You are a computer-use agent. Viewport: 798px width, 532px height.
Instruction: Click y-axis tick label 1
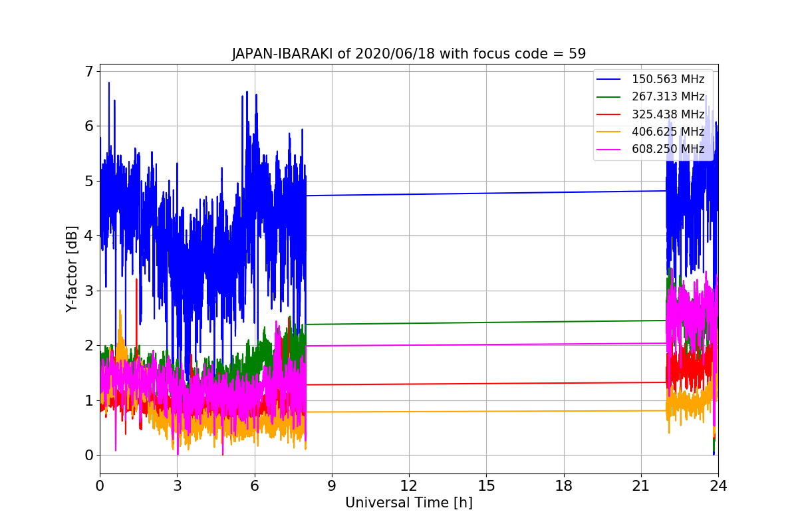tap(89, 400)
